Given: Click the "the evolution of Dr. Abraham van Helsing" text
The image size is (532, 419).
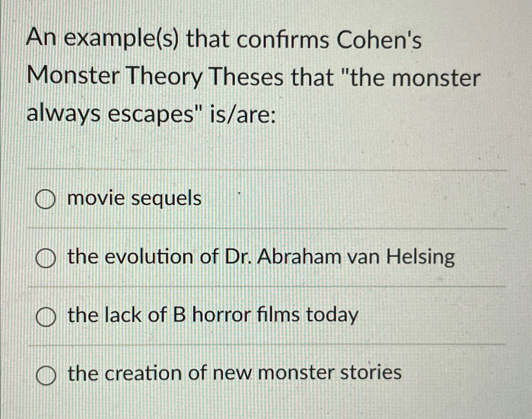Looking at the screenshot, I should pyautogui.click(x=259, y=258).
